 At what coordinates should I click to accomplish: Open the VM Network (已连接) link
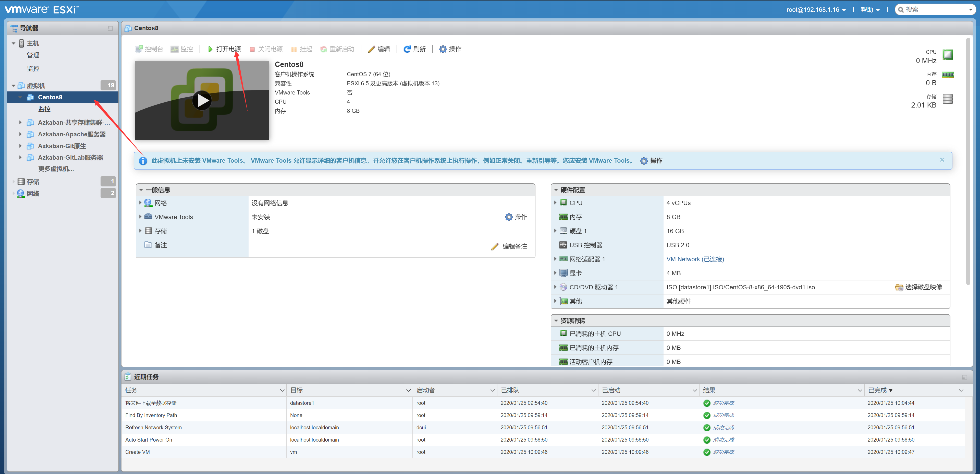[695, 259]
